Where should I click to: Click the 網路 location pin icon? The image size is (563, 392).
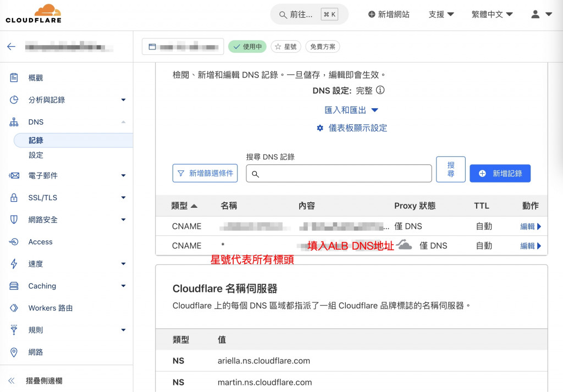click(x=14, y=352)
